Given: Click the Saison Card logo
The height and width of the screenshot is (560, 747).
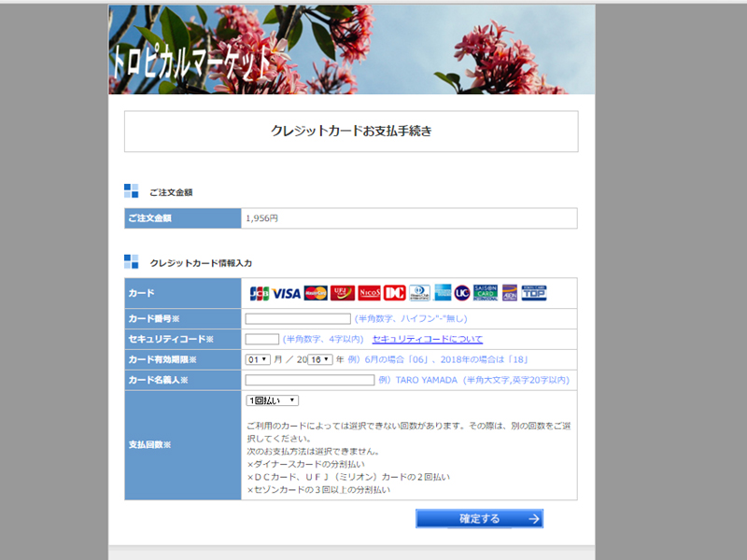Looking at the screenshot, I should [x=486, y=293].
